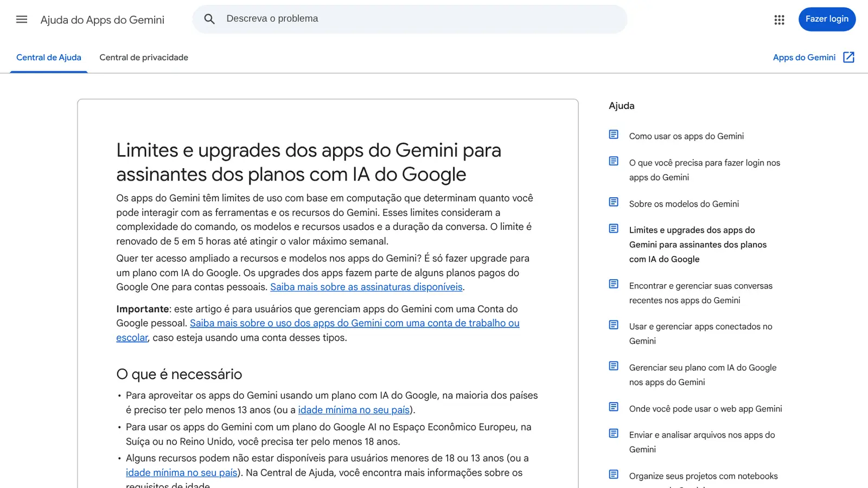Open the Google apps grid
The height and width of the screenshot is (488, 868).
779,20
